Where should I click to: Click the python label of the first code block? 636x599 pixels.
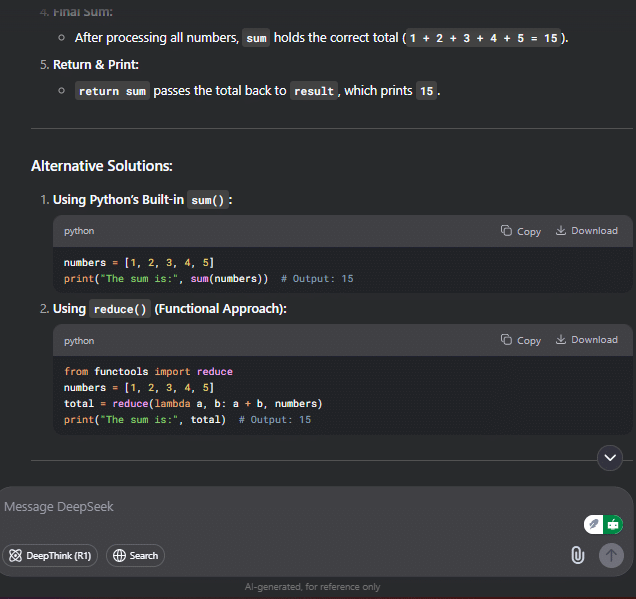click(x=79, y=231)
